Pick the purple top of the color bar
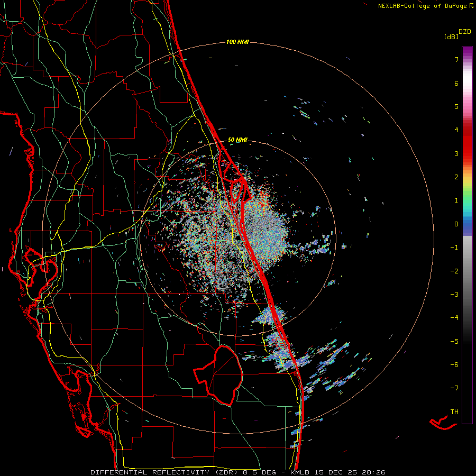The width and height of the screenshot is (476, 476). click(467, 52)
